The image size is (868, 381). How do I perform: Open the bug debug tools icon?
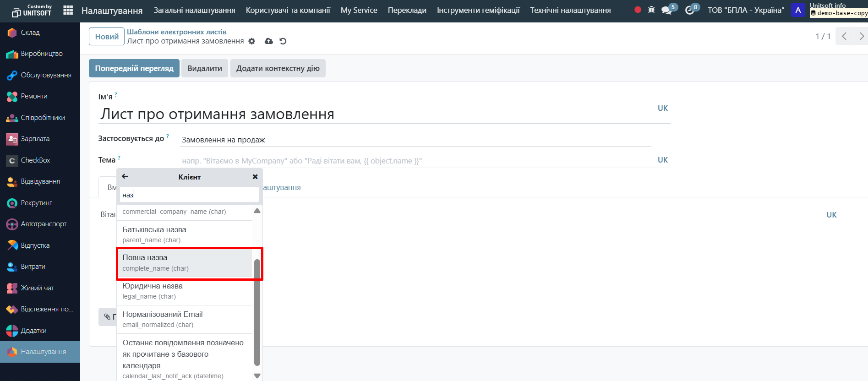pos(651,10)
